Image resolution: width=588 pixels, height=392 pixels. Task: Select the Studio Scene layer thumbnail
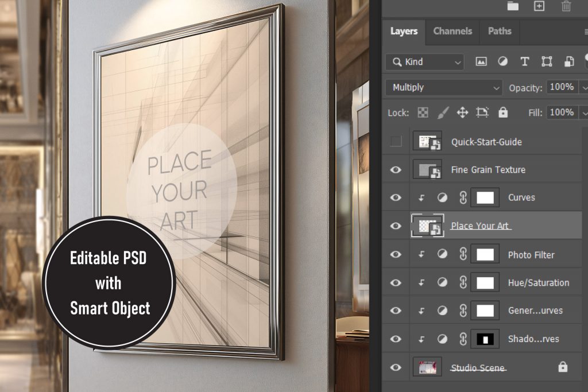click(x=427, y=367)
